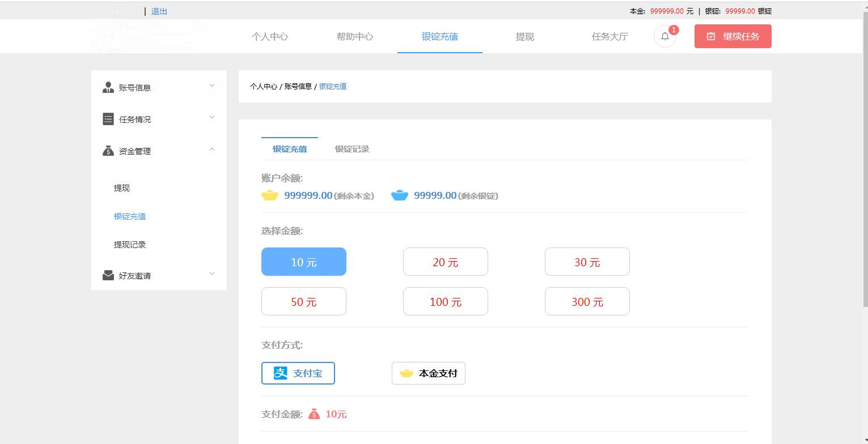This screenshot has height=444, width=868.
Task: Click the 任务情况 list icon in sidebar
Action: click(108, 119)
